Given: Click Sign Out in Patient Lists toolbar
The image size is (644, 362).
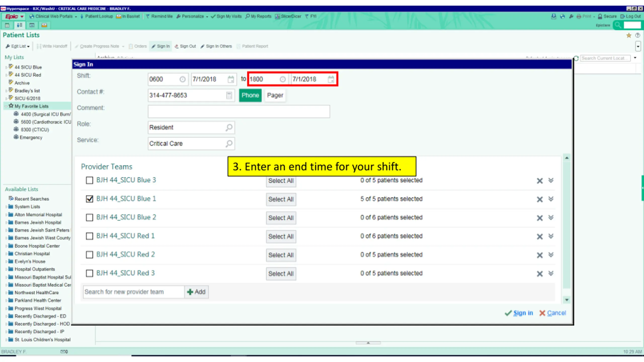Looking at the screenshot, I should tap(185, 46).
